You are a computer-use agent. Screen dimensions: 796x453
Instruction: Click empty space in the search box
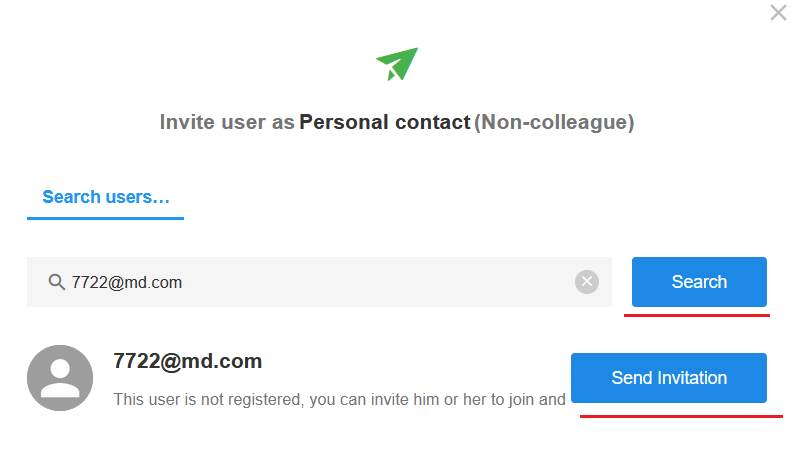point(380,282)
